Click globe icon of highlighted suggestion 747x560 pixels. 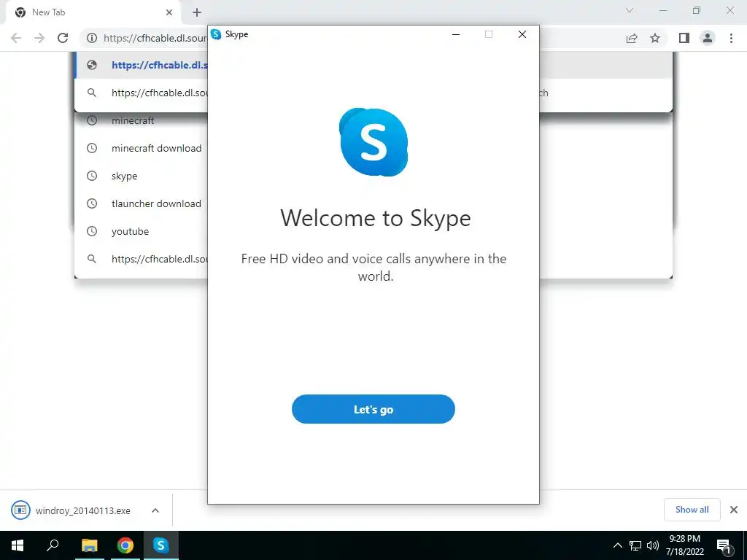[92, 65]
